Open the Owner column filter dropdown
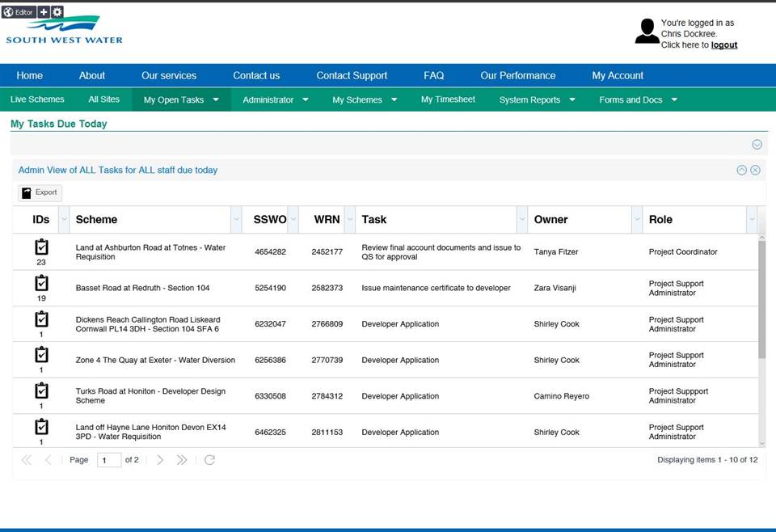Screen dimensions: 776x532 click(x=636, y=219)
